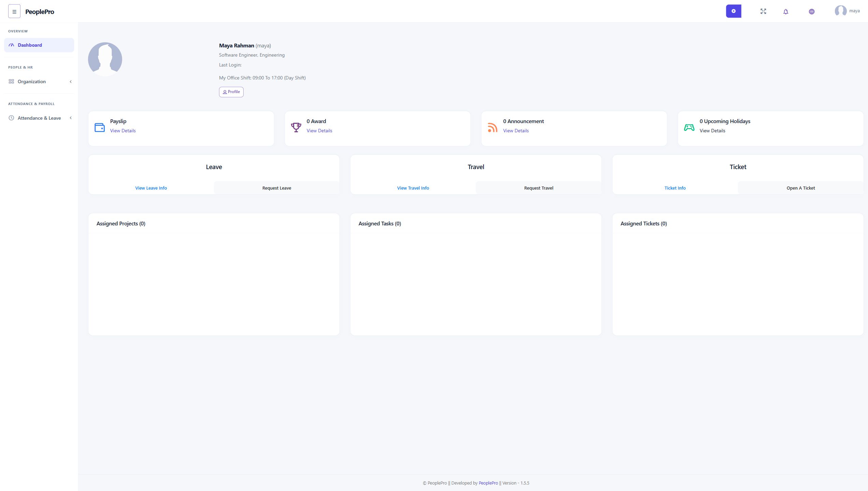Click the 'Last Login:' text
This screenshot has height=491, width=868.
[230, 65]
